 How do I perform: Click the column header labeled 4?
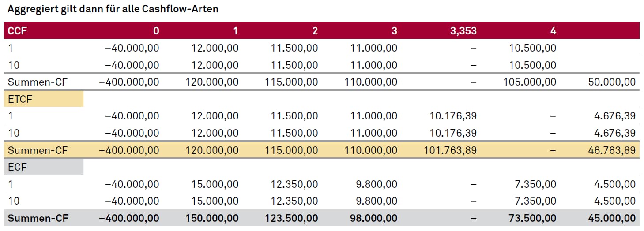click(x=554, y=31)
